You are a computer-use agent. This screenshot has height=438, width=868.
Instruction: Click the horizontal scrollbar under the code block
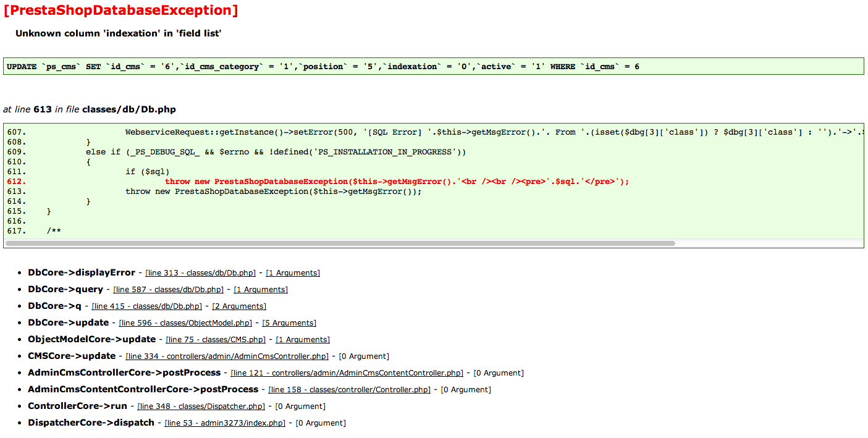[x=340, y=243]
